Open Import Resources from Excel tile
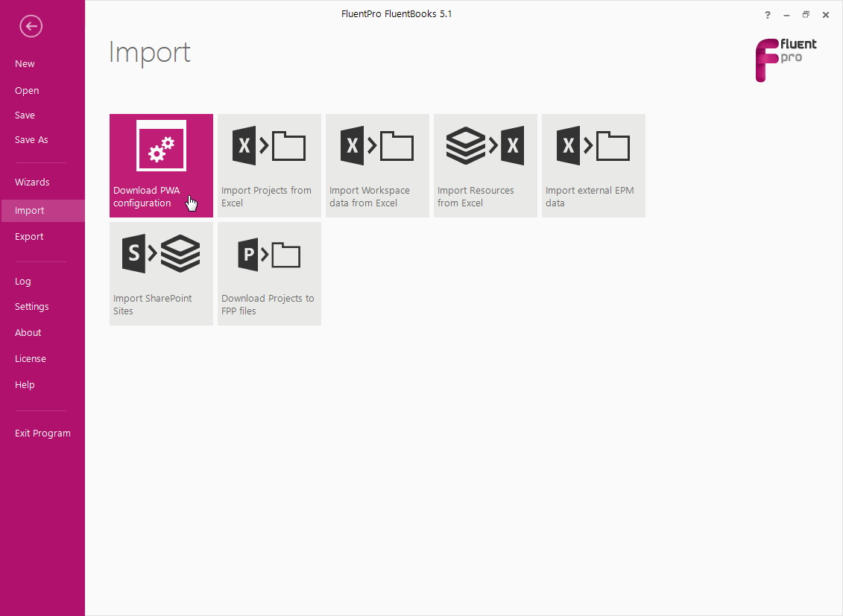Screen dimensions: 843x616 pos(485,165)
